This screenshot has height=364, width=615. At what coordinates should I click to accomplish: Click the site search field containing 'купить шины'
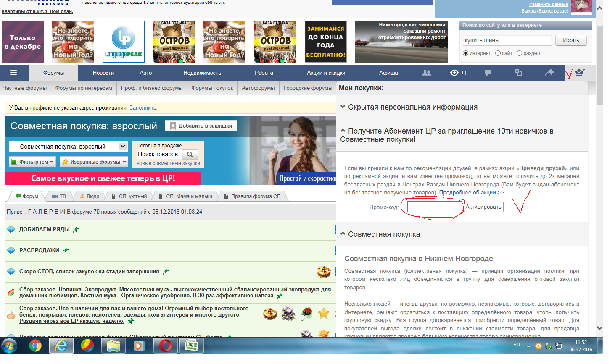pyautogui.click(x=507, y=40)
